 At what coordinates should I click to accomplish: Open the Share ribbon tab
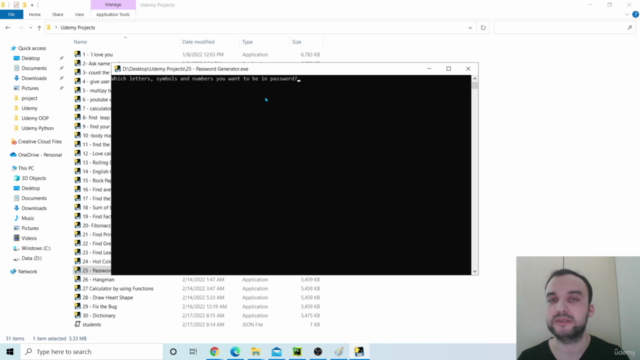[x=58, y=14]
